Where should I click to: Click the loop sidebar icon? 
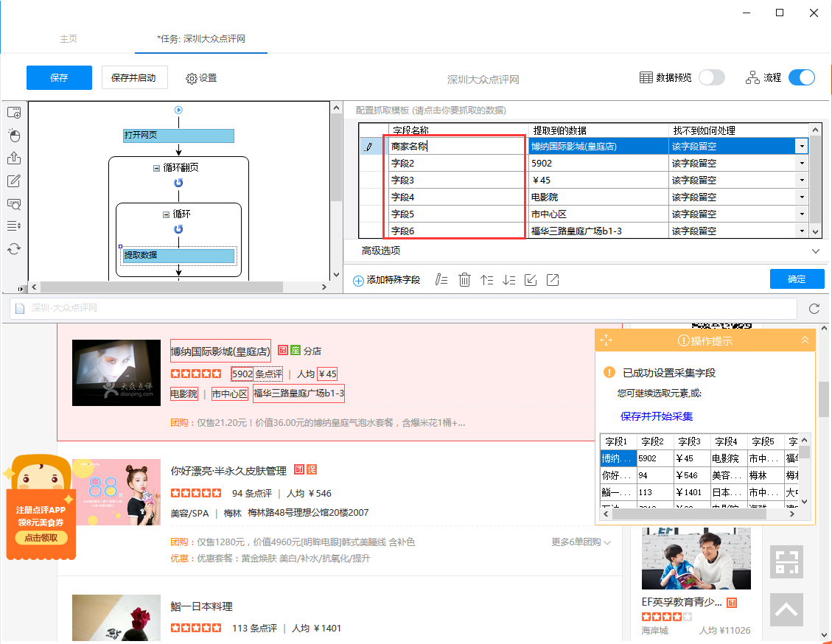(14, 249)
